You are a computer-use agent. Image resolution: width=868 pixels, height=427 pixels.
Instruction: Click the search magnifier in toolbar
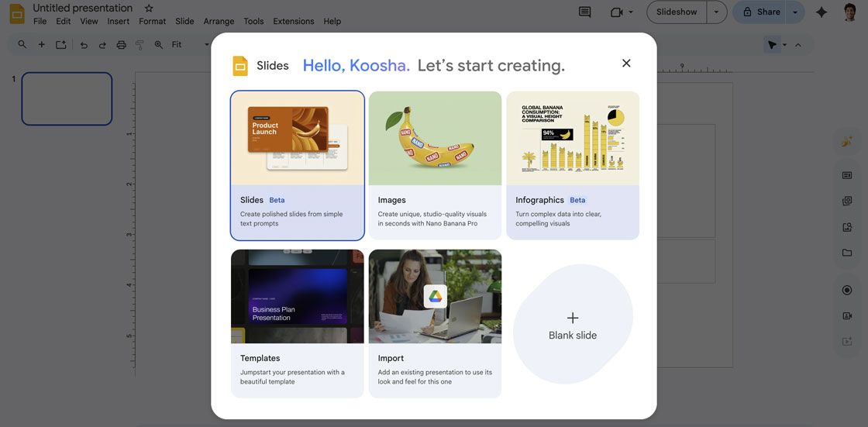point(22,45)
